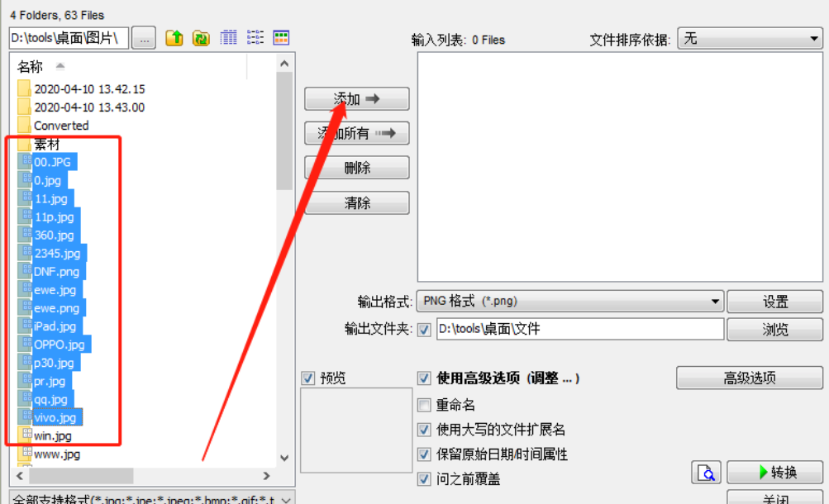Open the path browse ellipsis button

(144, 38)
